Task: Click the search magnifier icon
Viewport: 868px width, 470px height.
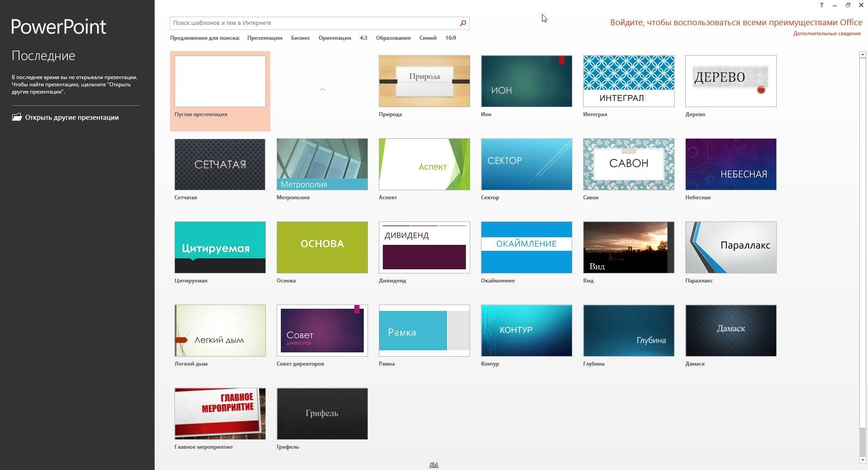Action: pyautogui.click(x=462, y=23)
